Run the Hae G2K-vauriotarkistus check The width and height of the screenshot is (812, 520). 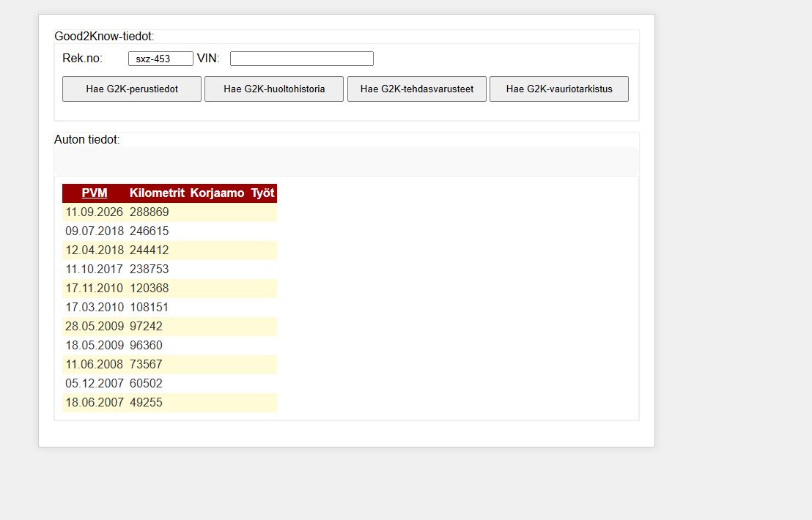pyautogui.click(x=559, y=89)
